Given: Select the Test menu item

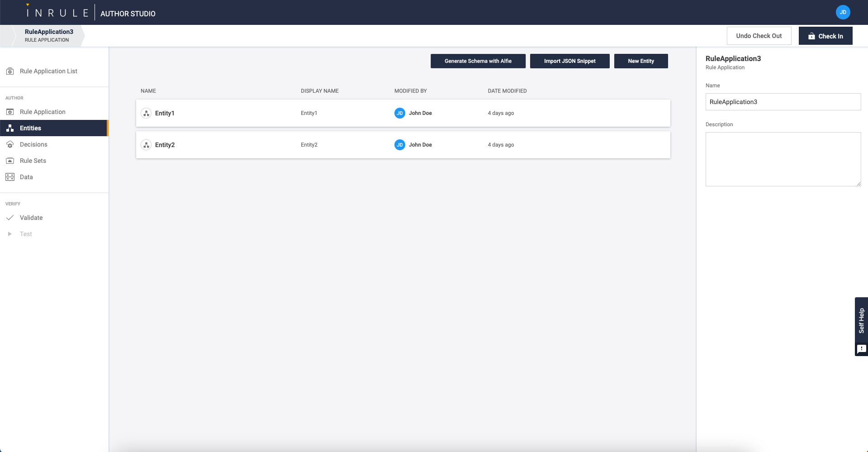Looking at the screenshot, I should [54, 234].
